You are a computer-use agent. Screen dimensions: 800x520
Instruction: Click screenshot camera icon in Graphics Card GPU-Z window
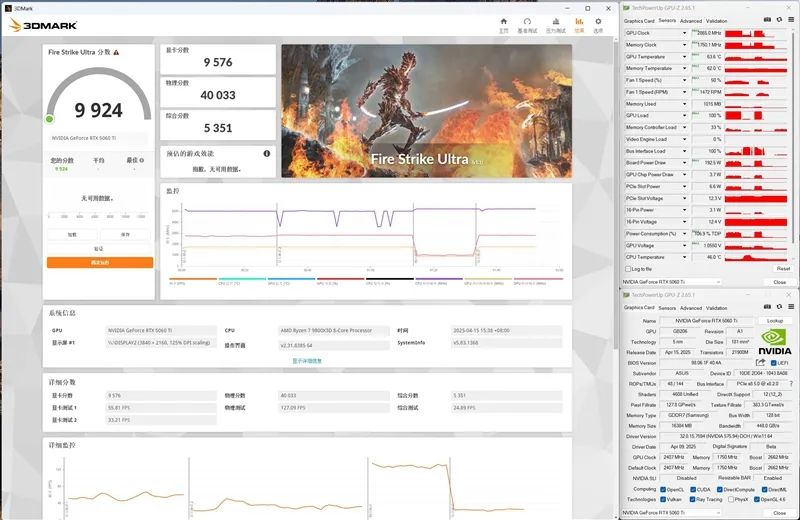click(x=767, y=307)
